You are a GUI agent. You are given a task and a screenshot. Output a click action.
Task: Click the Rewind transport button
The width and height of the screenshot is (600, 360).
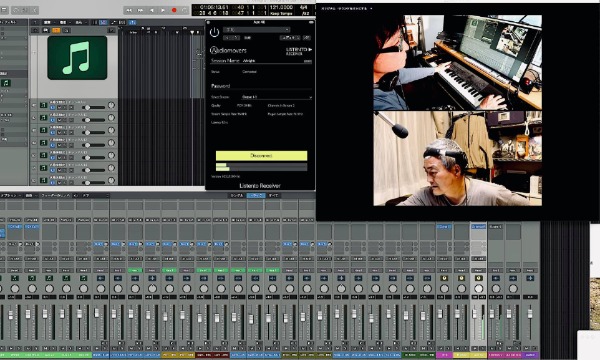pos(129,10)
